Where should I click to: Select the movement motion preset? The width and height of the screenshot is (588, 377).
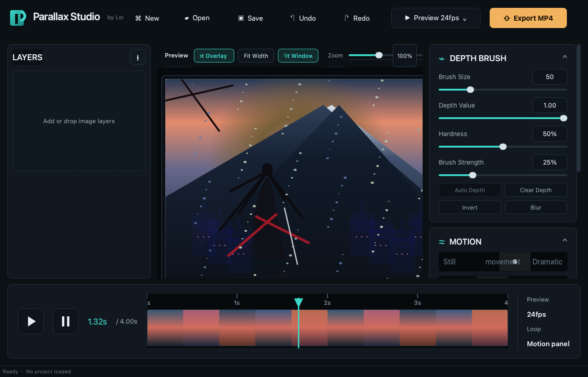503,262
